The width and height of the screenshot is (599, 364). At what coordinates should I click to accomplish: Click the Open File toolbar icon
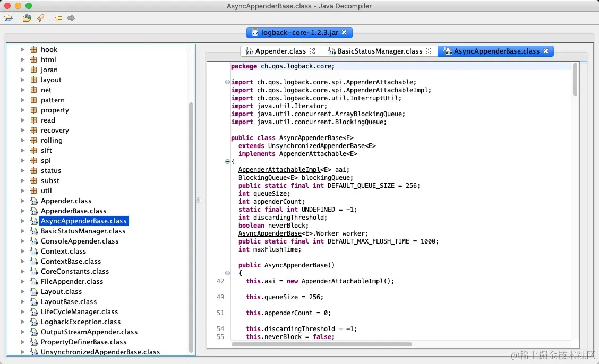[x=8, y=18]
